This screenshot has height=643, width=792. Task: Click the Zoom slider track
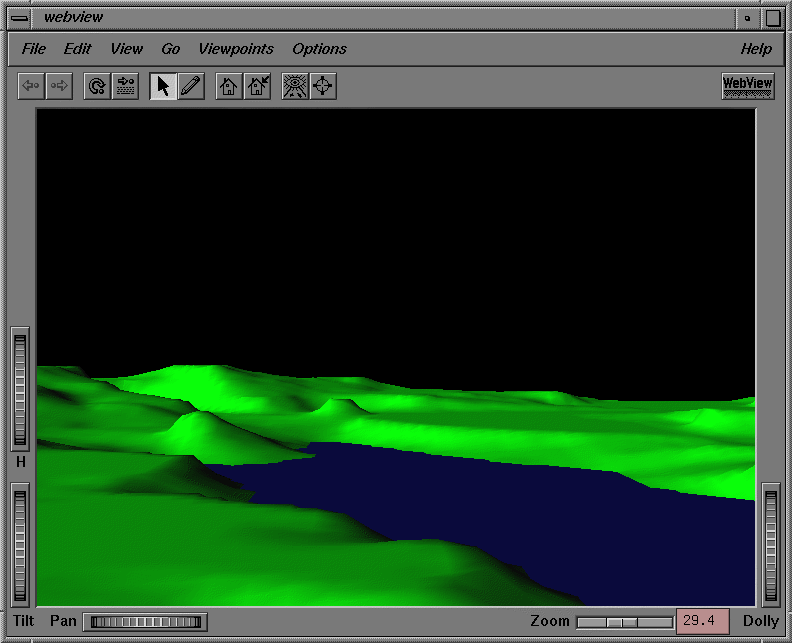624,622
